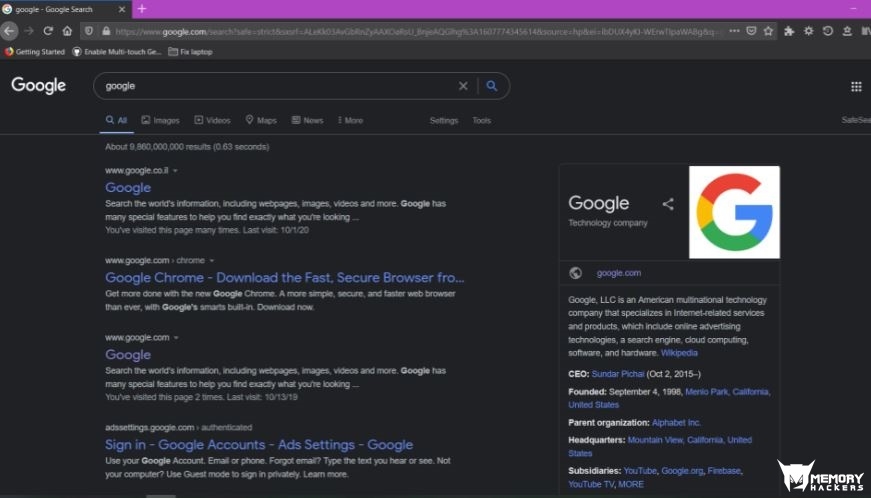
Task: Expand options arrow next to google.com › chrome
Action: (212, 261)
